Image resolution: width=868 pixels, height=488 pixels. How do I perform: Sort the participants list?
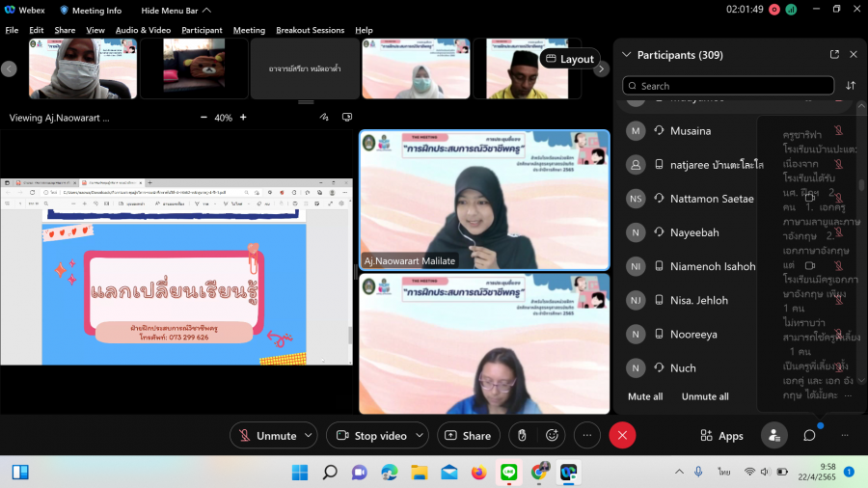tap(851, 86)
